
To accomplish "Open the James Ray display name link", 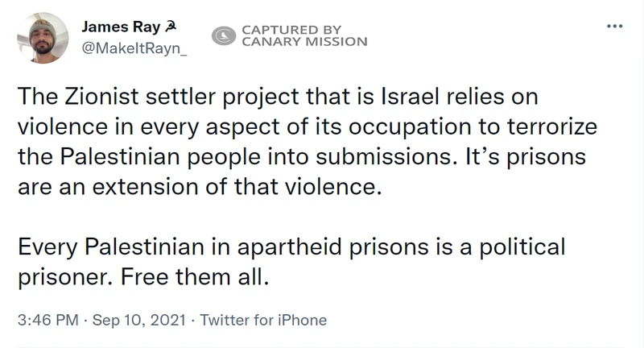I will pos(121,27).
